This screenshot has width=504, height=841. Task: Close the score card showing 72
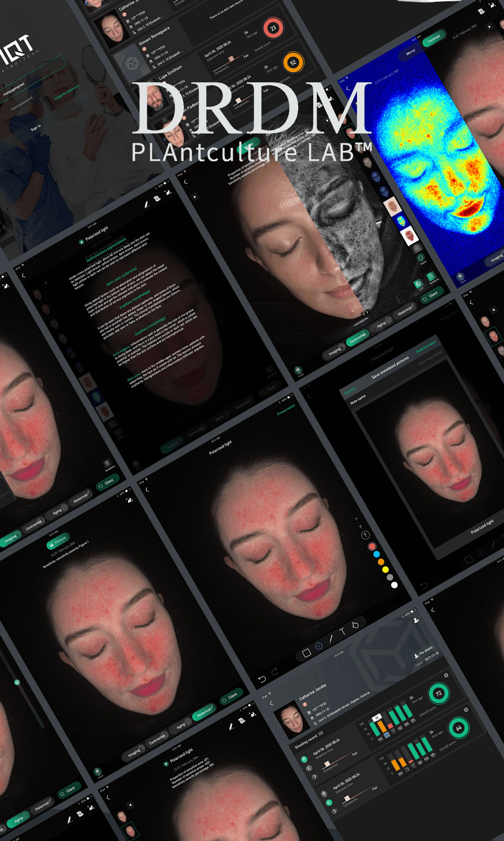446,675
